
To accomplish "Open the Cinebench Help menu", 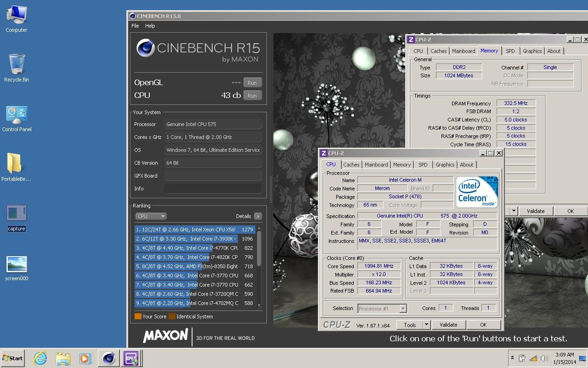I will (150, 26).
